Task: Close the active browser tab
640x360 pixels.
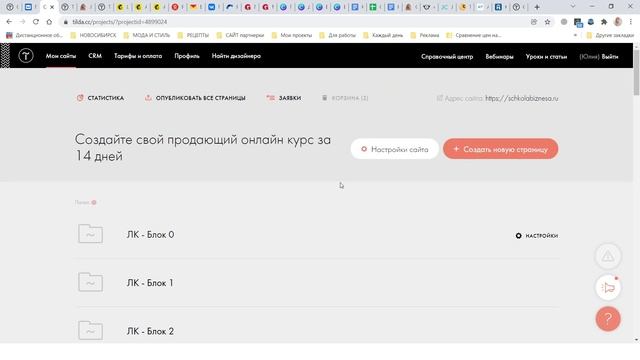Action: (x=52, y=7)
